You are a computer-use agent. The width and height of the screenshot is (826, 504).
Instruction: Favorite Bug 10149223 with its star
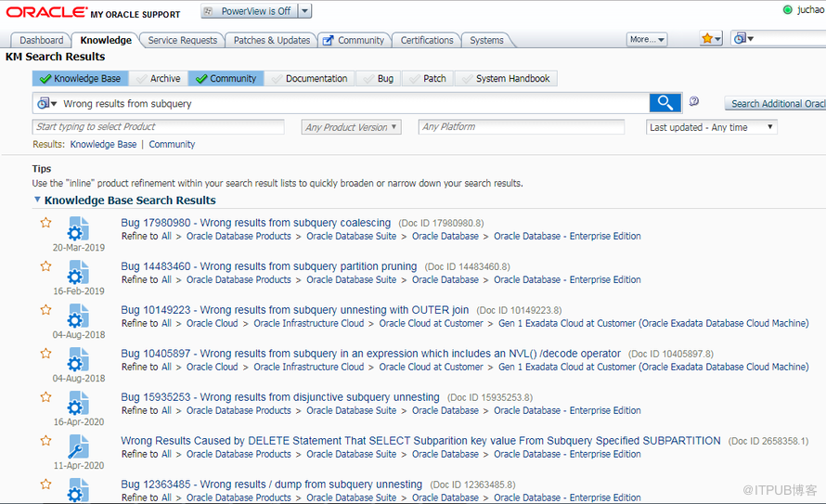[45, 310]
